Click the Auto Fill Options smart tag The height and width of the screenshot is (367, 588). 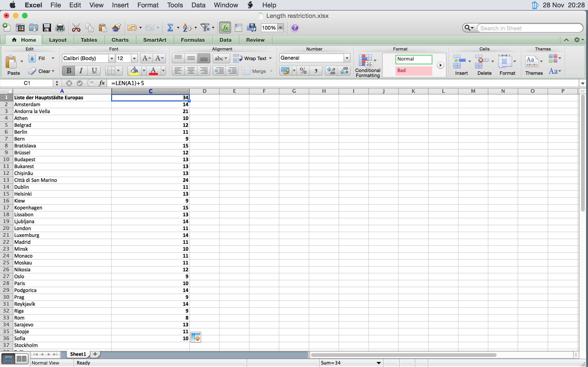click(196, 337)
